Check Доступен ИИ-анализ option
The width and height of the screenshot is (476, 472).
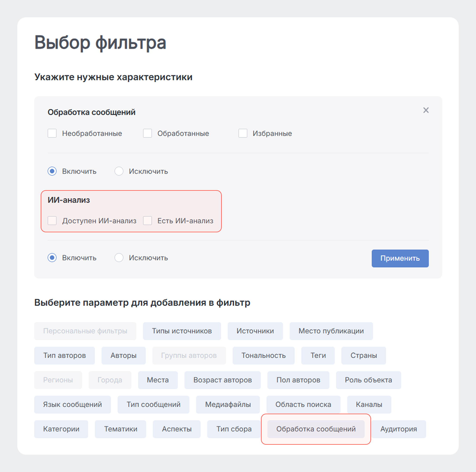52,220
